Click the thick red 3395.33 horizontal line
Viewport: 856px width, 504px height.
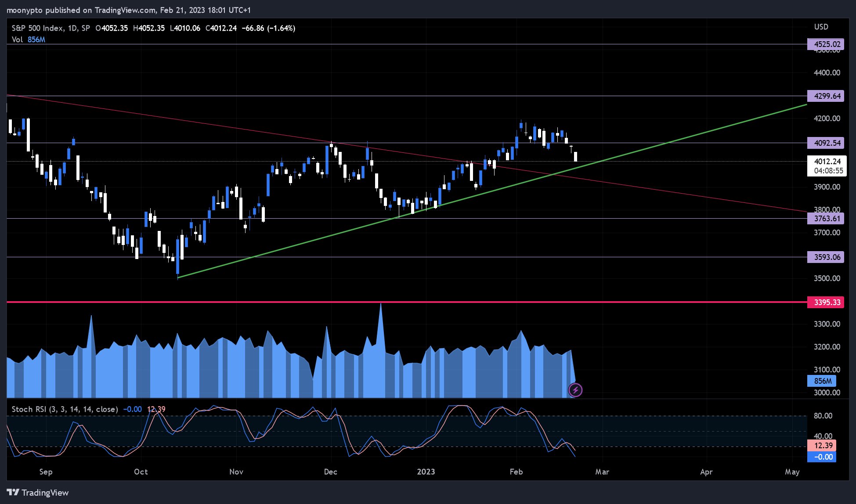406,302
